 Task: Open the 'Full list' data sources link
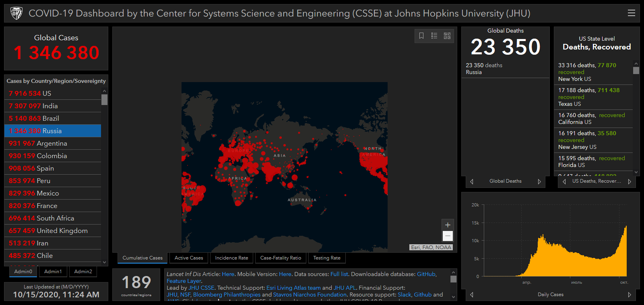[339, 274]
